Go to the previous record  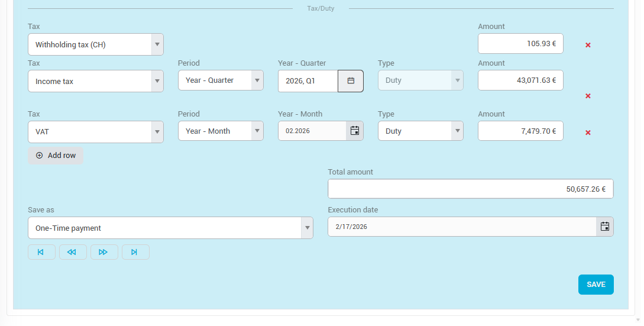73,252
